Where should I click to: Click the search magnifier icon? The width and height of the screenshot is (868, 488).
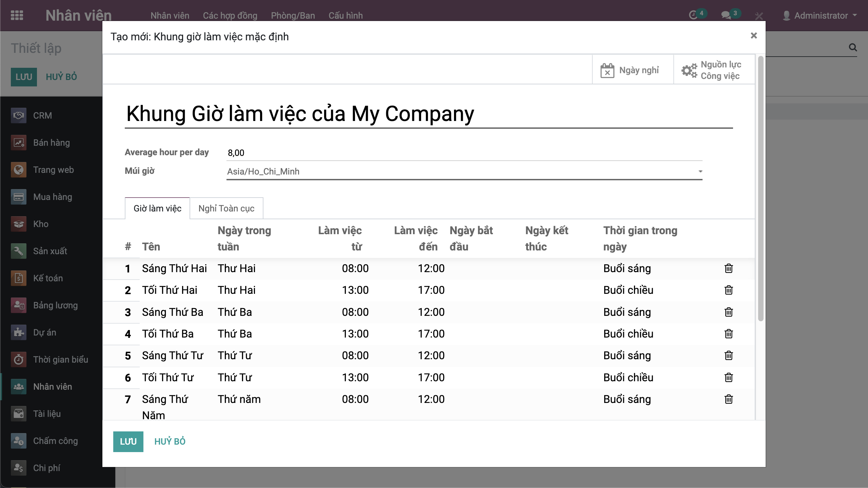[853, 47]
